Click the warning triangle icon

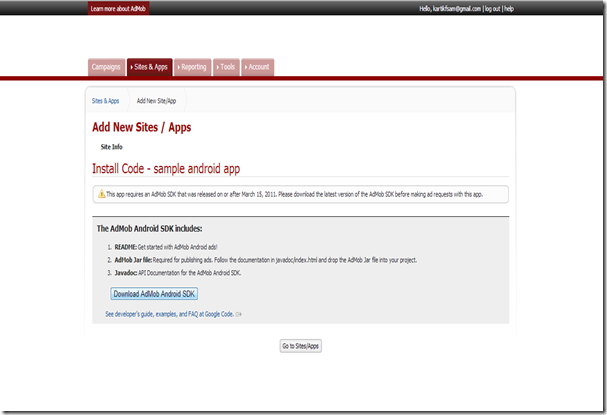click(101, 194)
